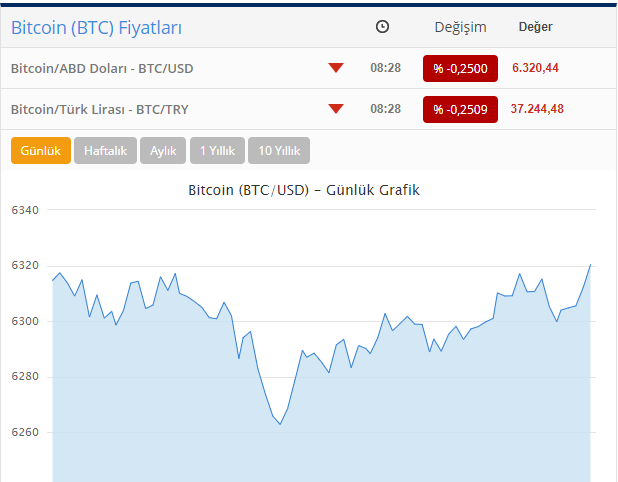The width and height of the screenshot is (618, 482).
Task: Click the 6320 axis label
Action: click(25, 265)
